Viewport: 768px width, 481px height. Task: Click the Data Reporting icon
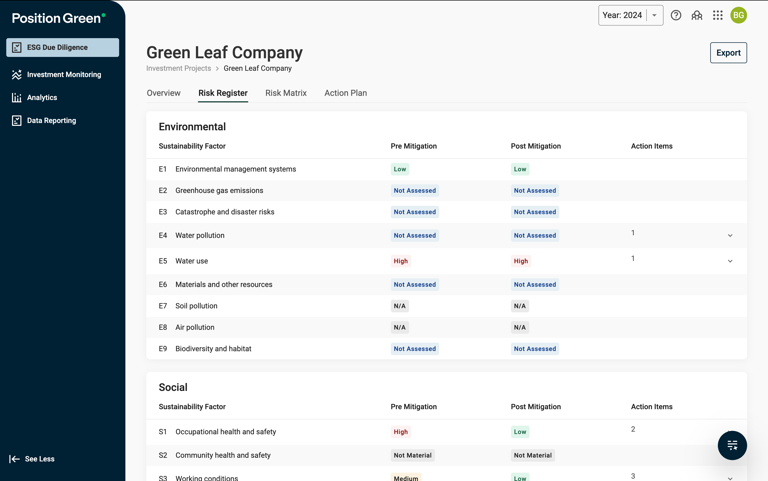[x=17, y=120]
